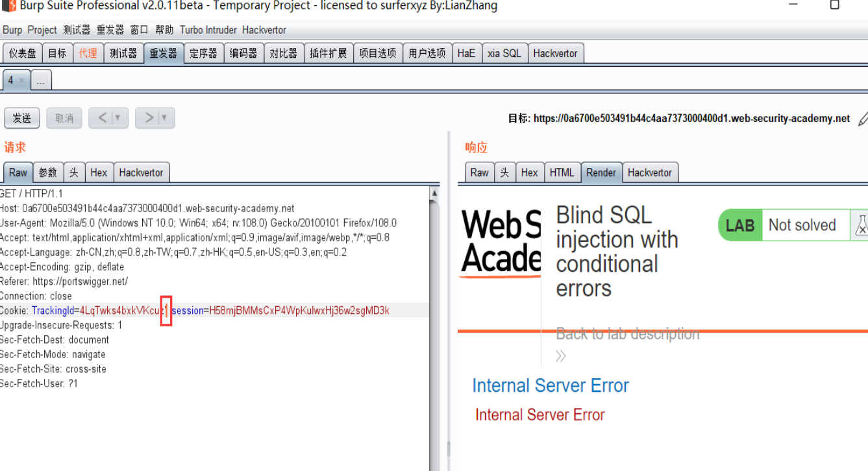Click the scroll-up arrow of request editor scrollbar
Viewport: 868px width, 471px height.
tap(434, 193)
